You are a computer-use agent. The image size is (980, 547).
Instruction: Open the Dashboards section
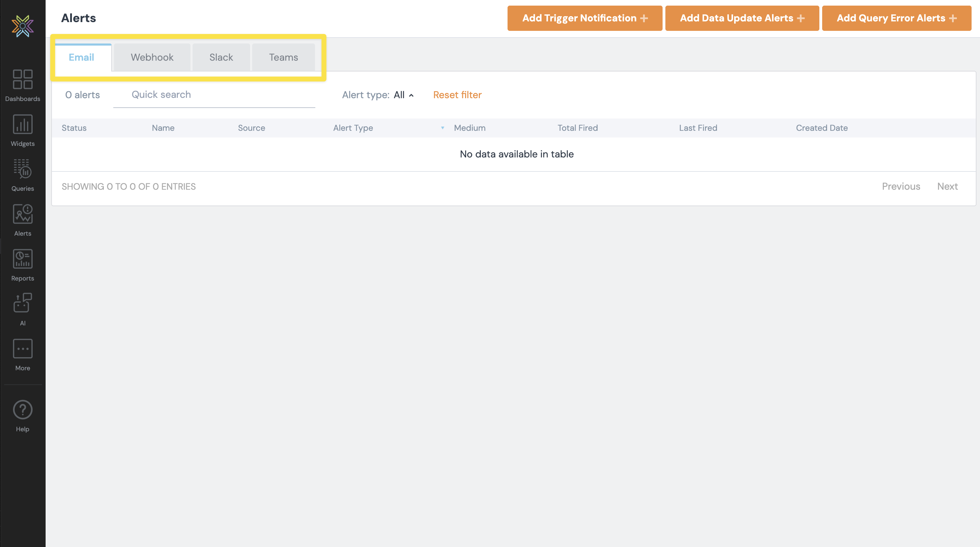[x=22, y=85]
